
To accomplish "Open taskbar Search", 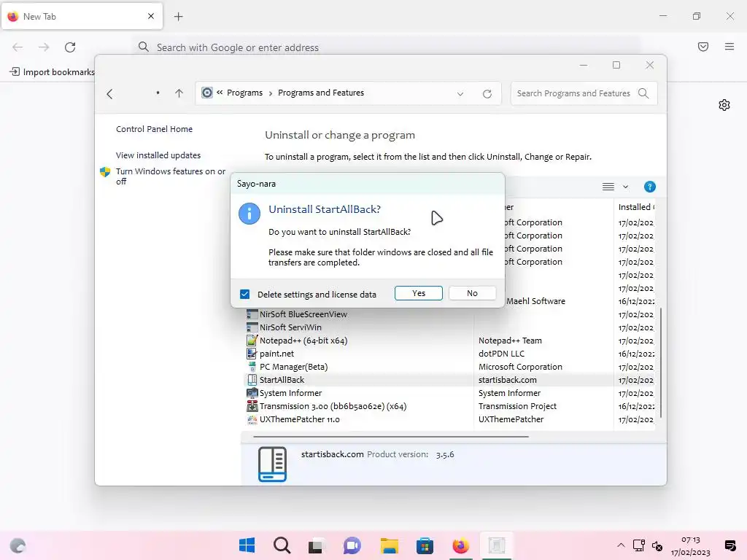I will tap(282, 545).
